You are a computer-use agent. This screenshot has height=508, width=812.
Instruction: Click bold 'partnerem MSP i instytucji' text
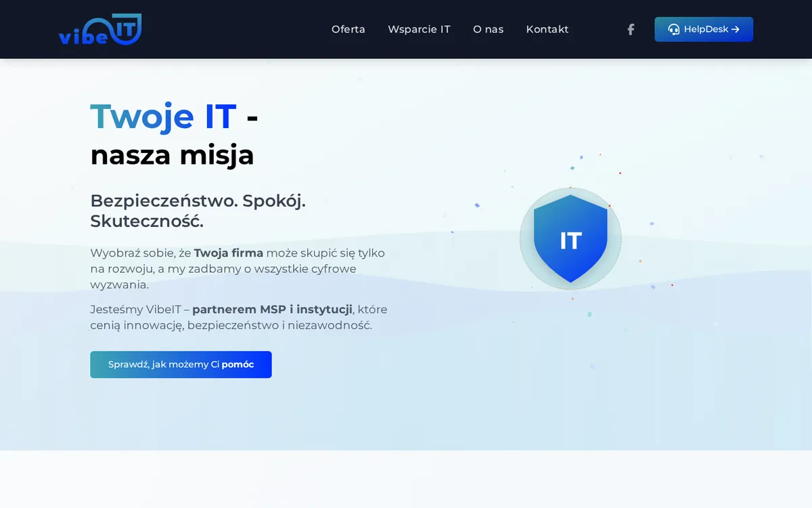click(x=272, y=310)
